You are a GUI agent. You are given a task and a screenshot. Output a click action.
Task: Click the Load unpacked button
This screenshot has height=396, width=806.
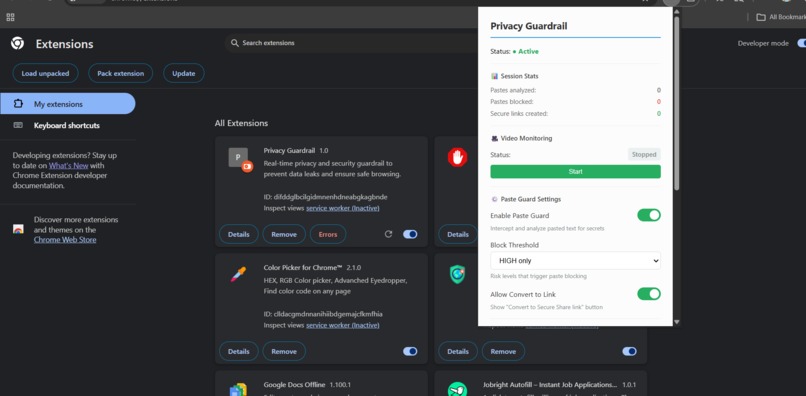click(45, 74)
